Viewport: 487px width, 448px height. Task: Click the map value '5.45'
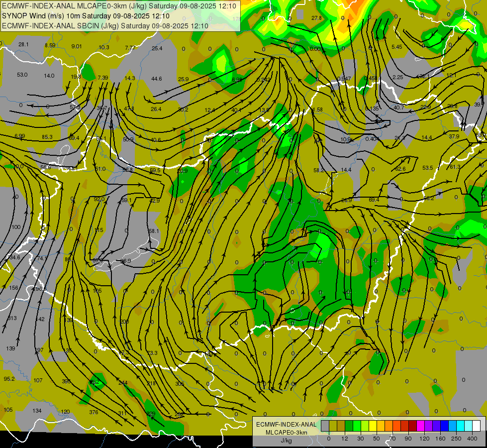pyautogui.click(x=397, y=47)
